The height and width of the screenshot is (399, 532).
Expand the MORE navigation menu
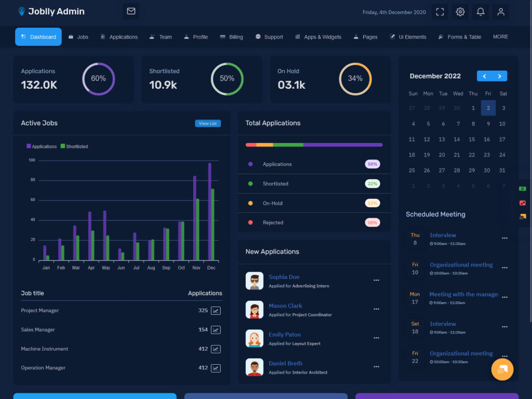(500, 37)
